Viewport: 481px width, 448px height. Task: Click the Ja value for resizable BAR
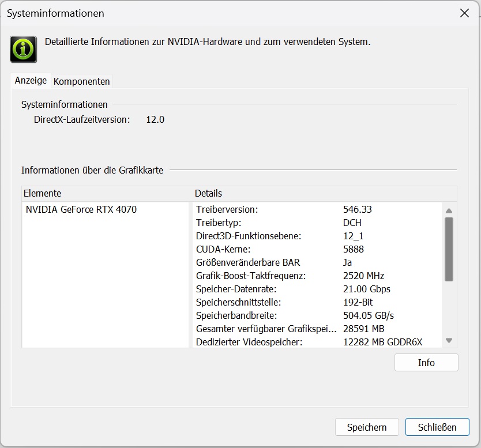point(347,262)
